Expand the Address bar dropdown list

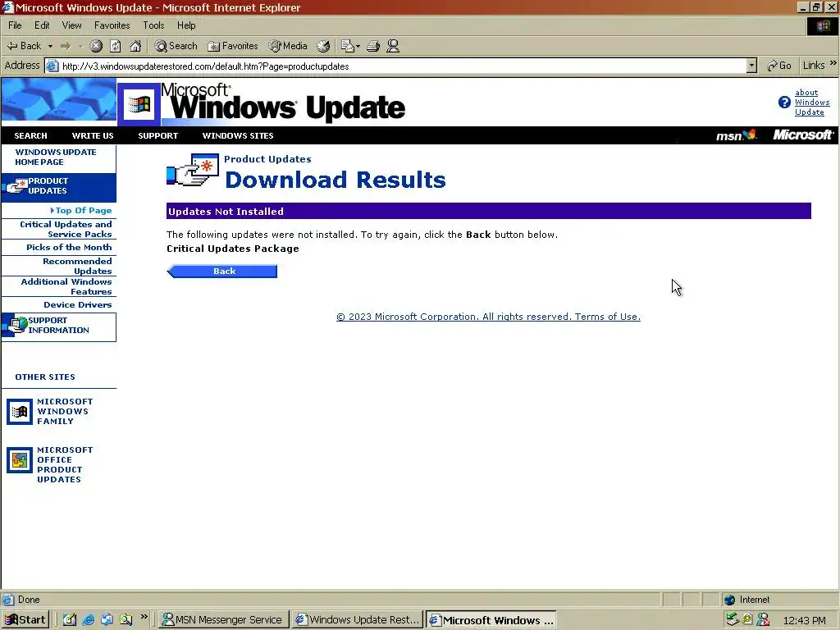click(751, 66)
